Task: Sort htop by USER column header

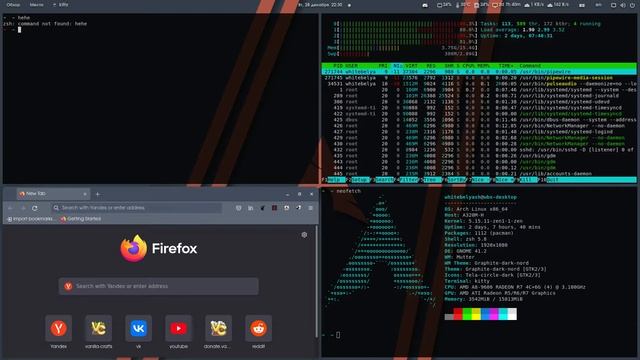Action: point(351,66)
